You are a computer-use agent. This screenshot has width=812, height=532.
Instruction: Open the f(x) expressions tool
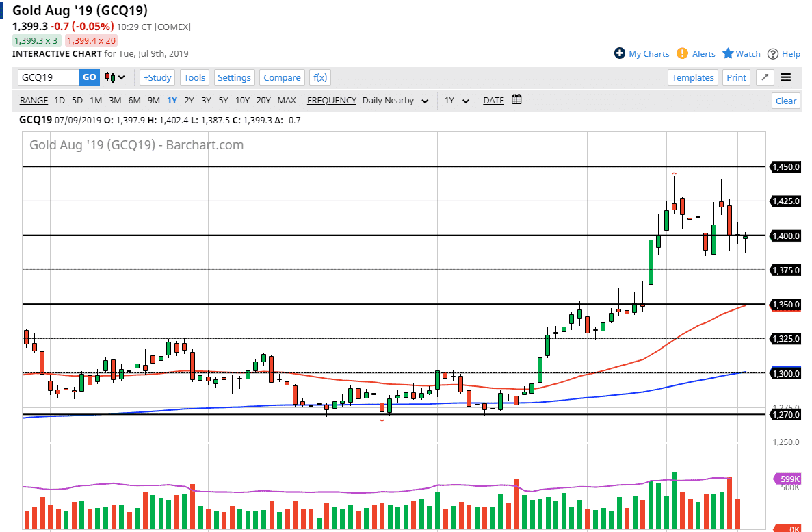pos(320,77)
